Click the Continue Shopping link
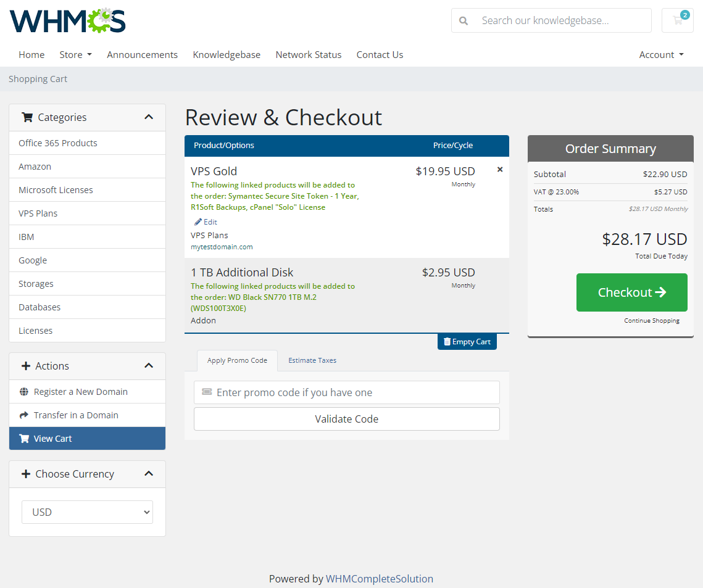Viewport: 703px width, 588px height. pyautogui.click(x=652, y=320)
